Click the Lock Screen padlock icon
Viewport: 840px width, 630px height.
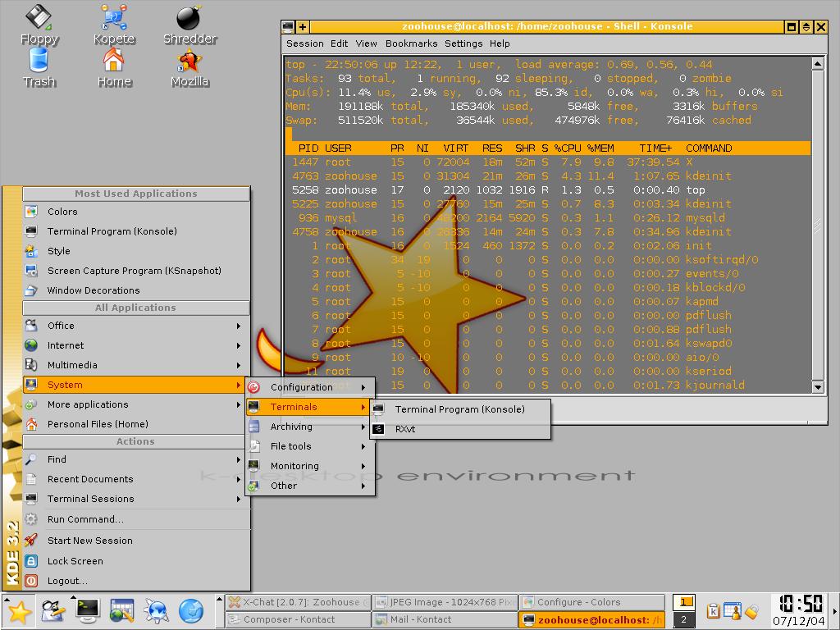click(x=31, y=561)
